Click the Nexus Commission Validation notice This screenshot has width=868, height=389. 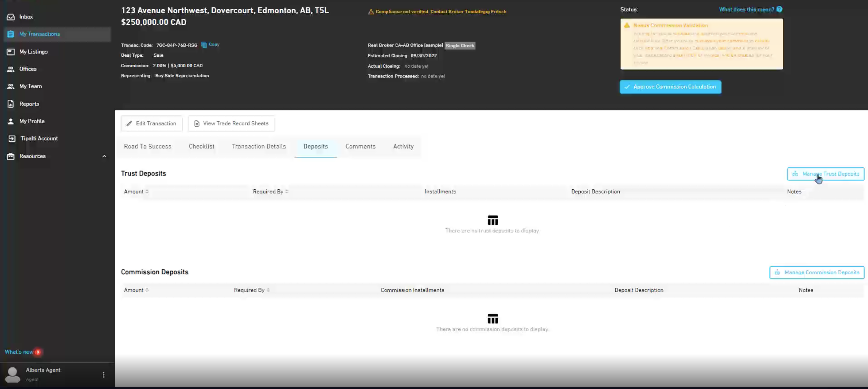click(701, 44)
